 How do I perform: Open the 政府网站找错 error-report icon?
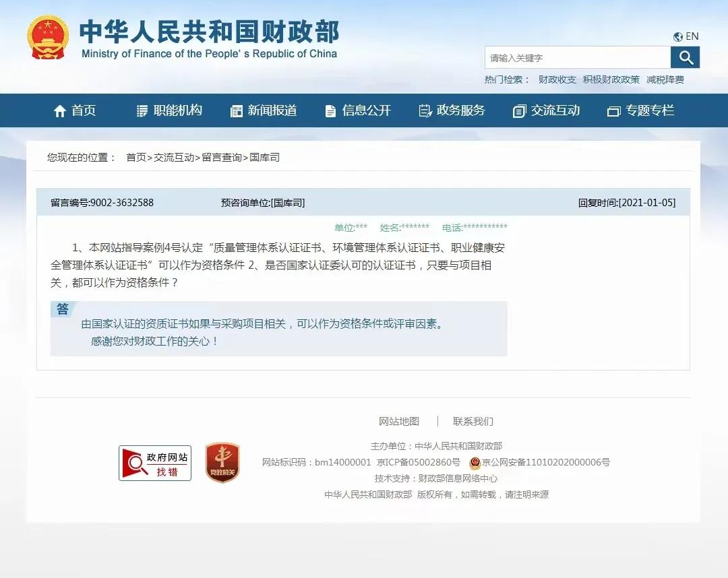coord(154,462)
